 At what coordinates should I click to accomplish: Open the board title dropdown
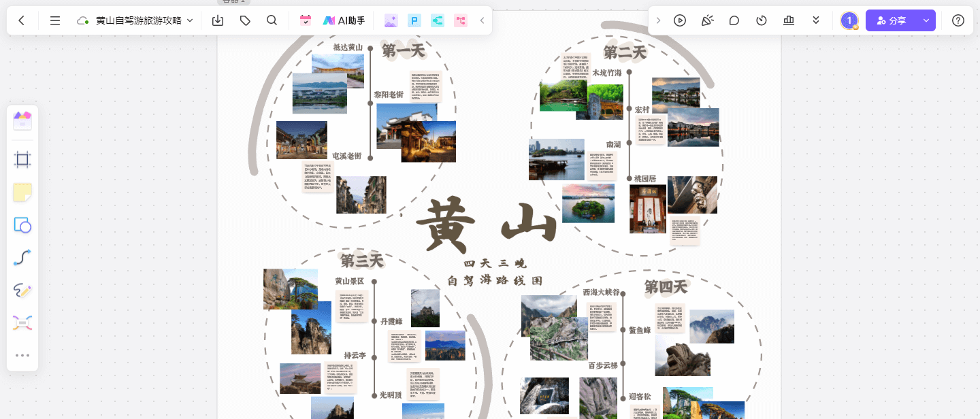tap(190, 20)
